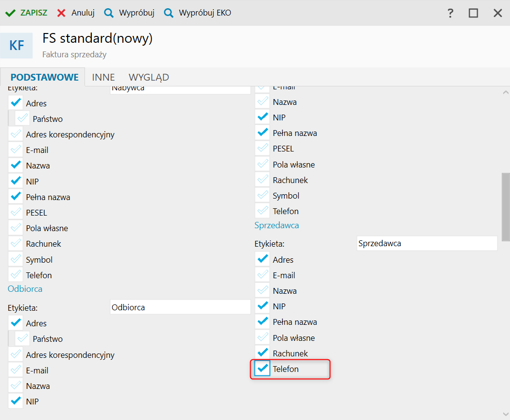Click the KF document type icon
Image resolution: width=510 pixels, height=420 pixels.
point(17,46)
